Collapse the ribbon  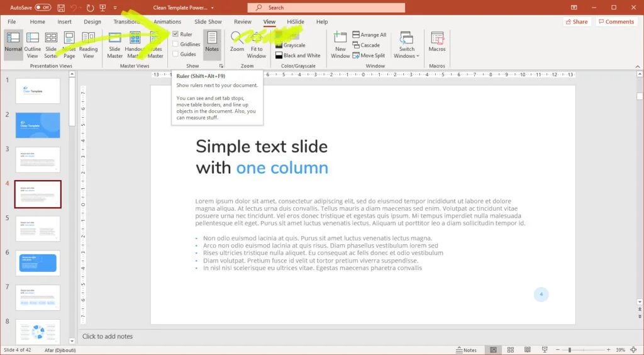click(638, 66)
